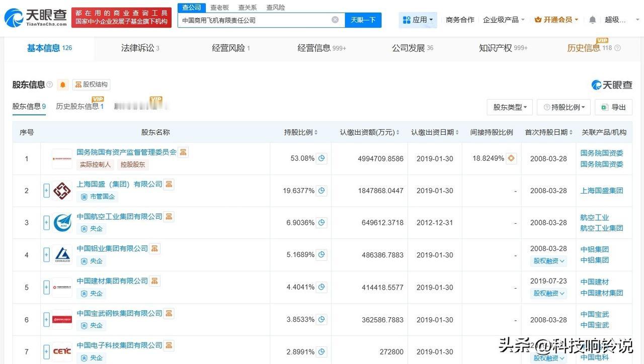Click the AVIC company logo
644x364 pixels.
pos(62,223)
